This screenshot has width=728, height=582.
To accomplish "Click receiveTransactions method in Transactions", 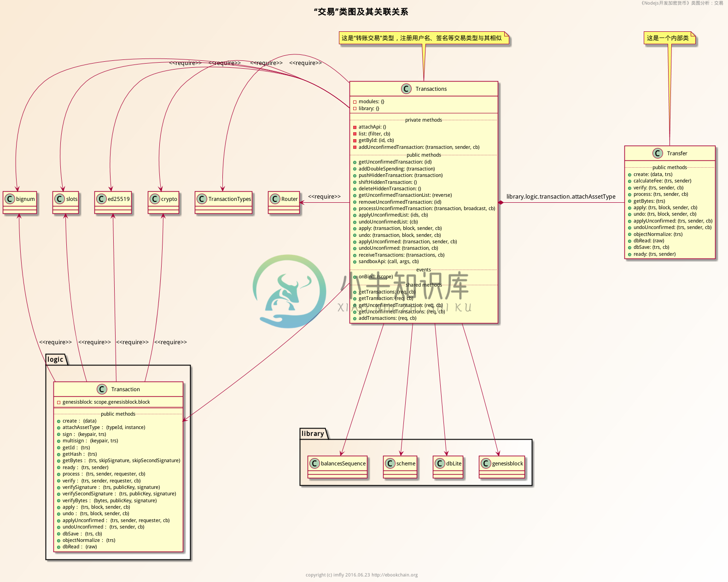I will [x=402, y=255].
